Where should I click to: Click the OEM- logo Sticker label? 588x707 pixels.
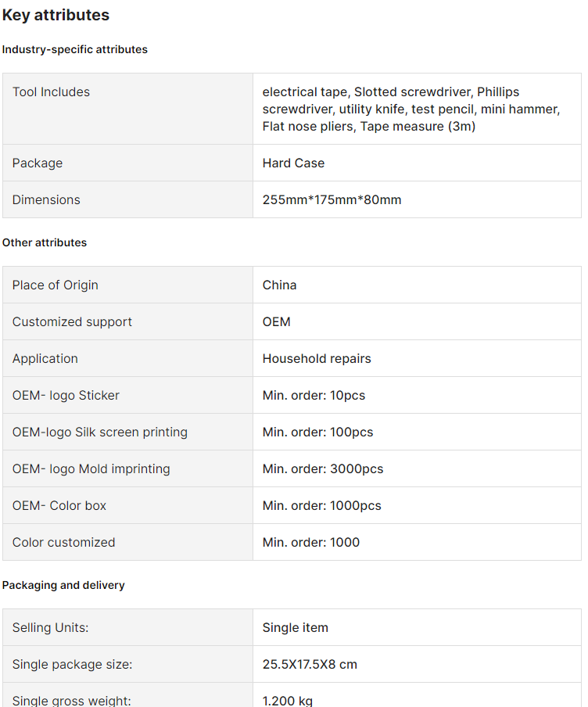tap(66, 396)
